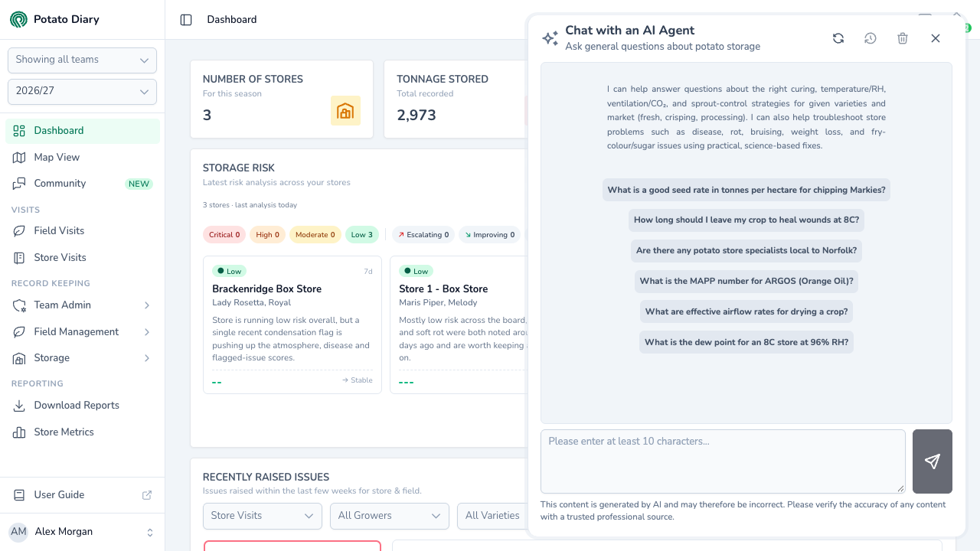Viewport: 980px width, 551px height.
Task: Send the chat message
Action: (x=933, y=461)
